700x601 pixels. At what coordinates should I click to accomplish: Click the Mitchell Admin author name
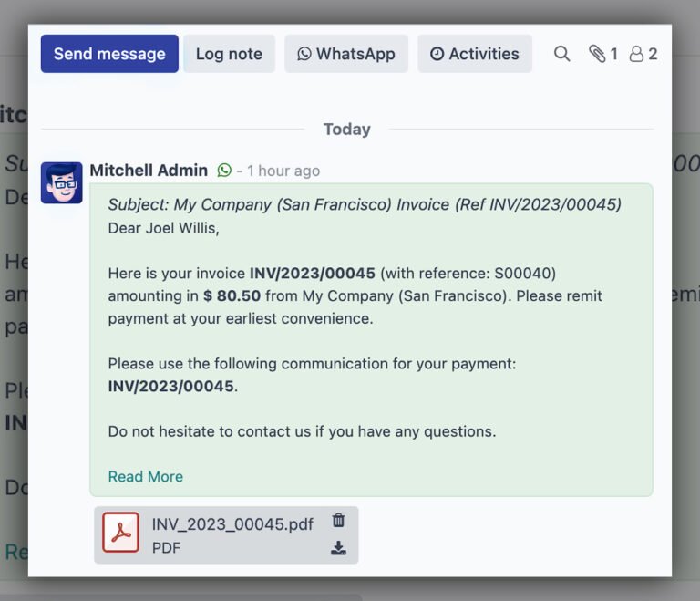(x=149, y=171)
